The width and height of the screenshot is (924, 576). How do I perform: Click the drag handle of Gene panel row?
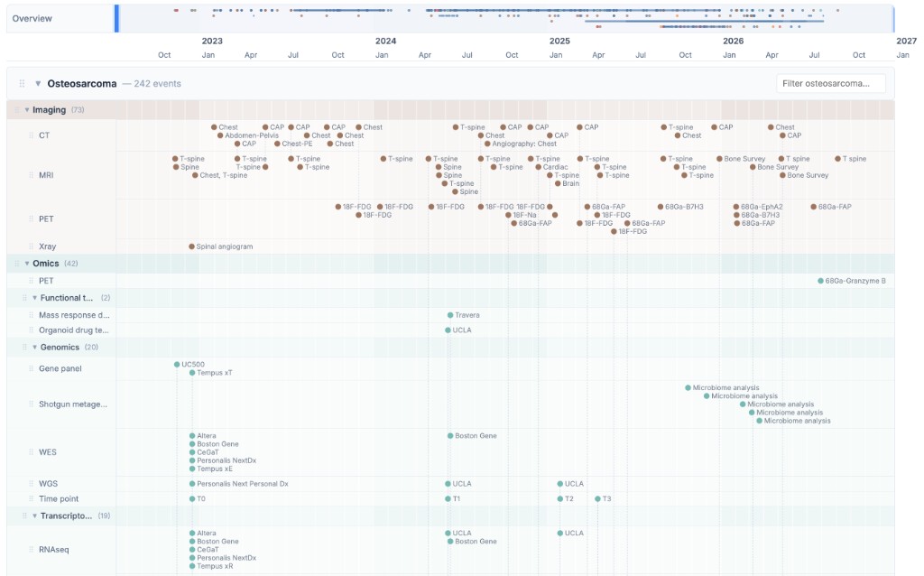(x=32, y=368)
